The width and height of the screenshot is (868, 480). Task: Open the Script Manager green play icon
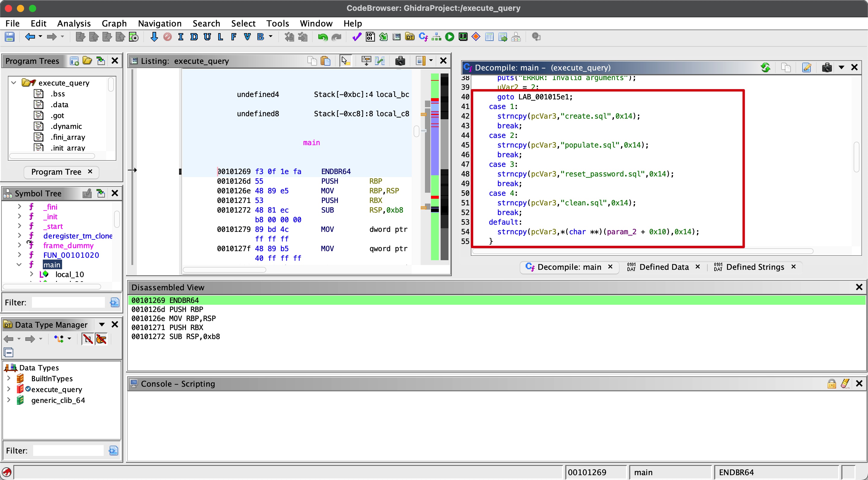click(x=449, y=37)
